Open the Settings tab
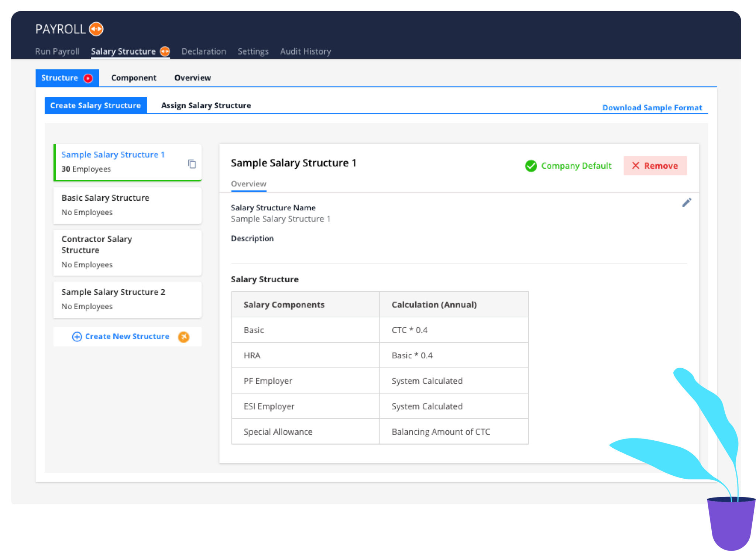Viewport: 756px width, 551px height. coord(253,51)
